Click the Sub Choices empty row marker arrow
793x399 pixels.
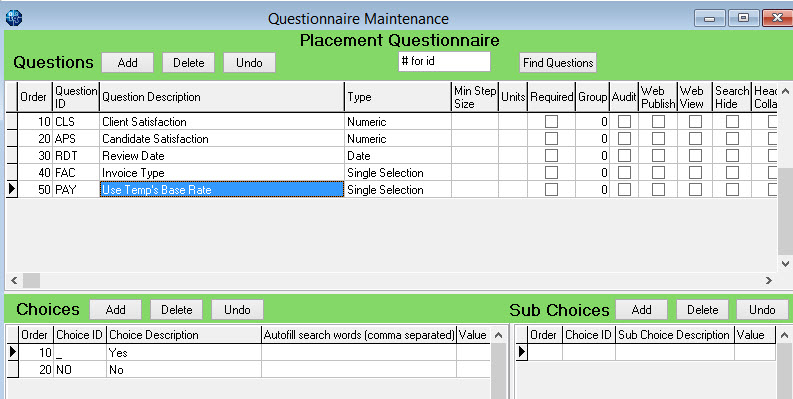(521, 352)
